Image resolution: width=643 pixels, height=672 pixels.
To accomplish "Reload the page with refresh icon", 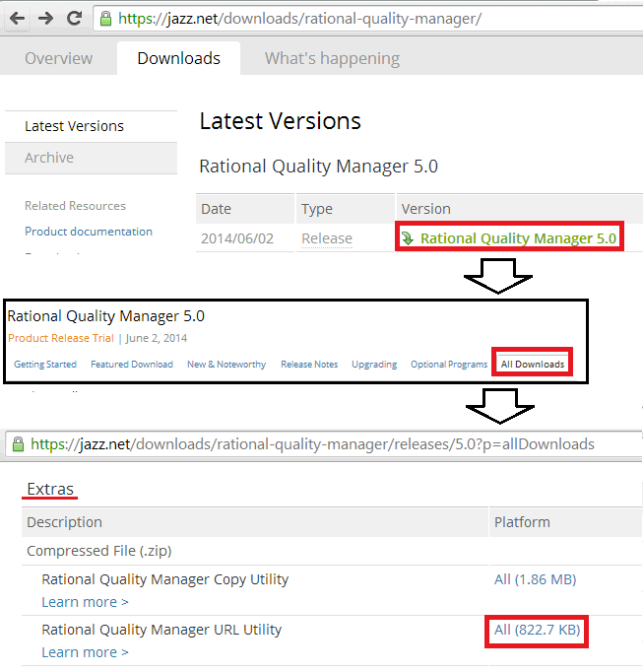I will 75,18.
